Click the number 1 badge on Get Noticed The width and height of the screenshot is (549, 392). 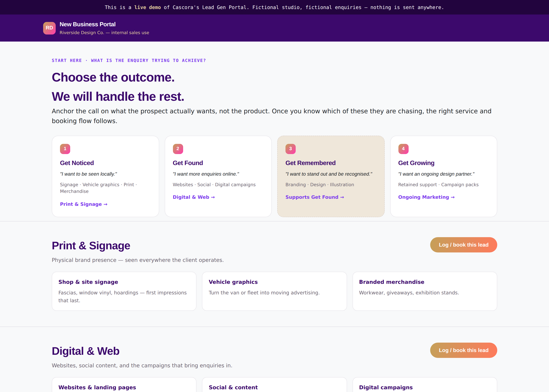point(65,149)
